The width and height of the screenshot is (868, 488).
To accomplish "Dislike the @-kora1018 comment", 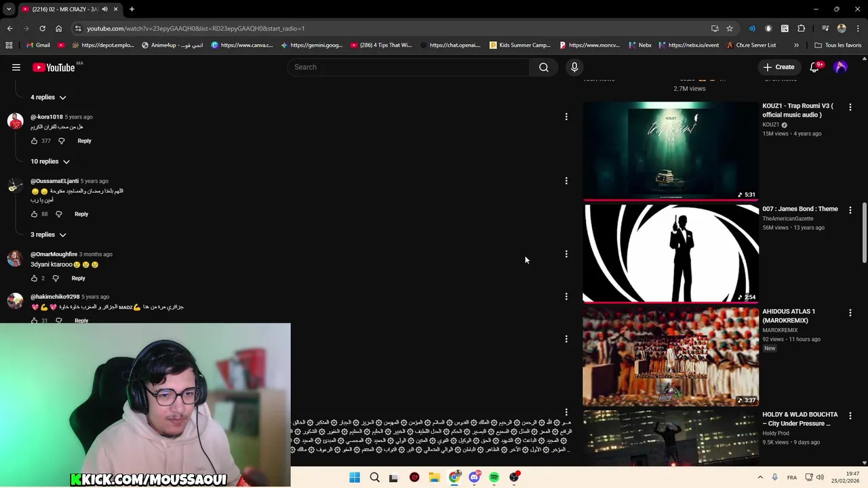I will (x=61, y=141).
